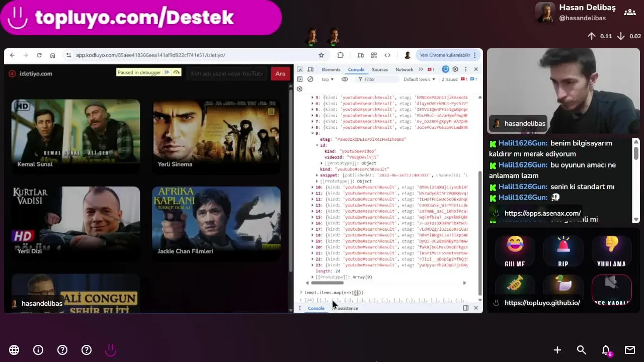
Task: Send the RIP siren reaction
Action: (x=563, y=251)
